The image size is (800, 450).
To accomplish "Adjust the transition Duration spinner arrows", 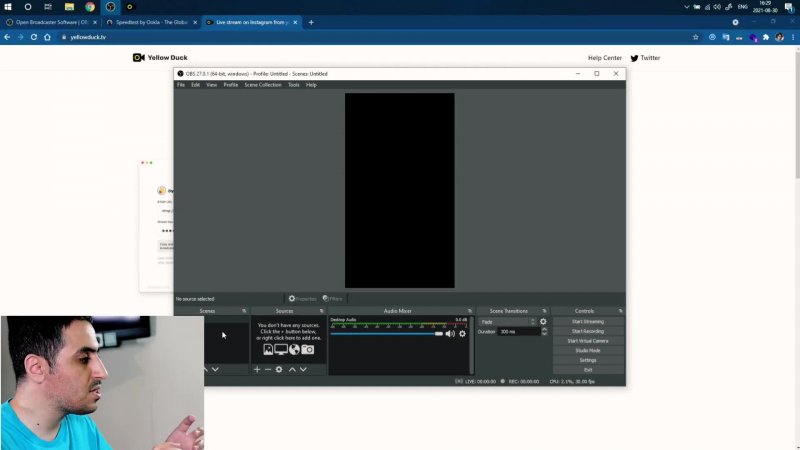I will 544,331.
